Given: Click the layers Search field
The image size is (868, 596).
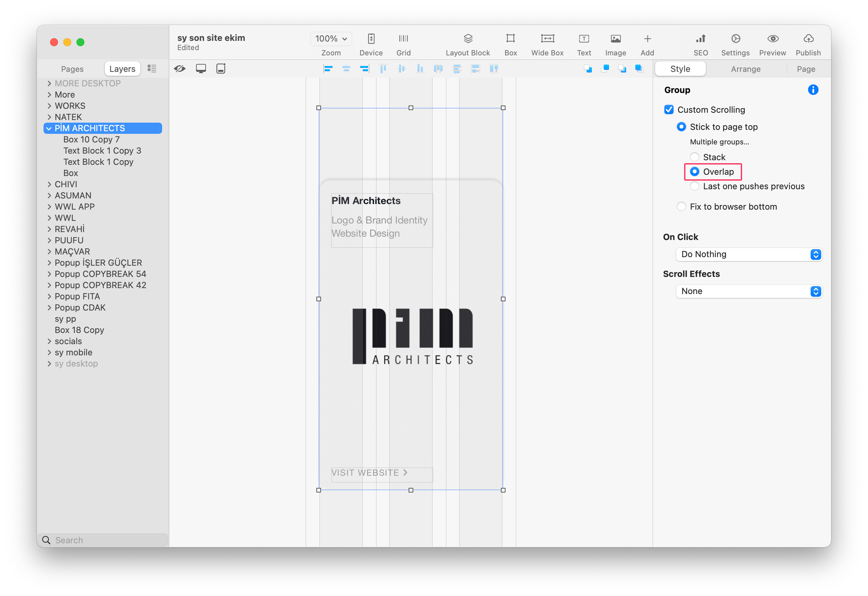Looking at the screenshot, I should [x=103, y=540].
